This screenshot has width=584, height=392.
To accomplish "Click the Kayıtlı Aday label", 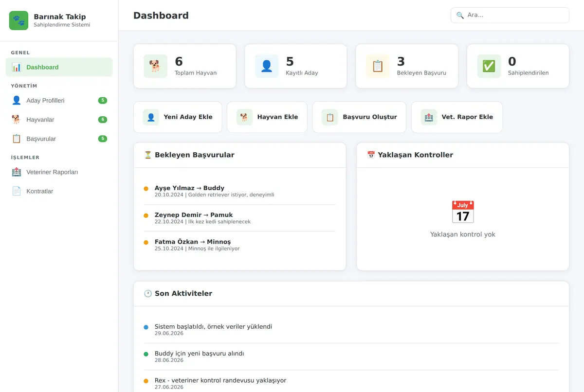I will click(302, 73).
